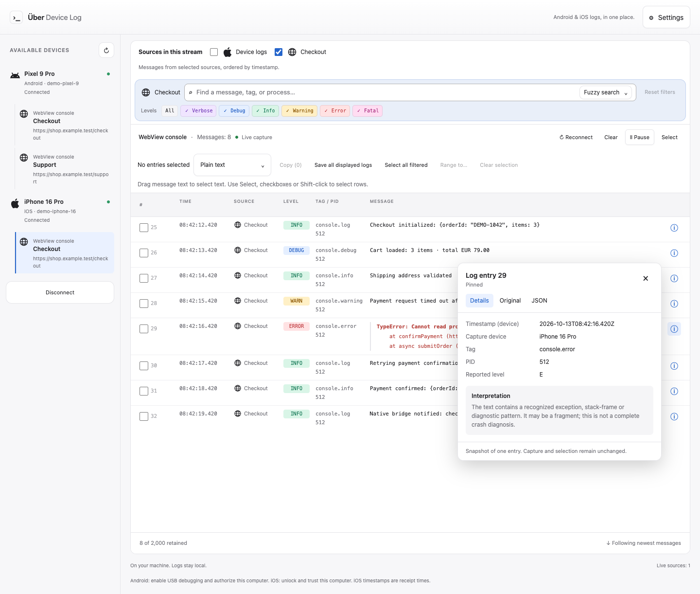
Task: Switch to the JSON tab
Action: pos(539,301)
